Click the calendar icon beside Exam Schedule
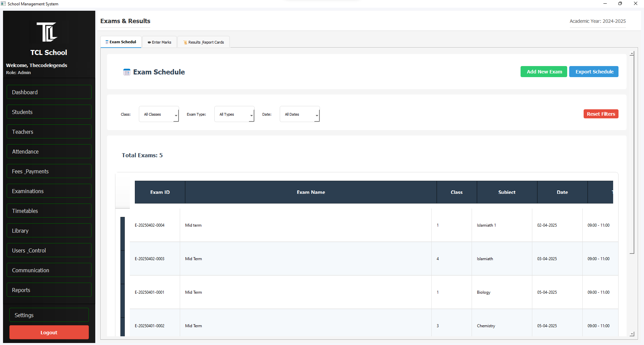 (126, 72)
